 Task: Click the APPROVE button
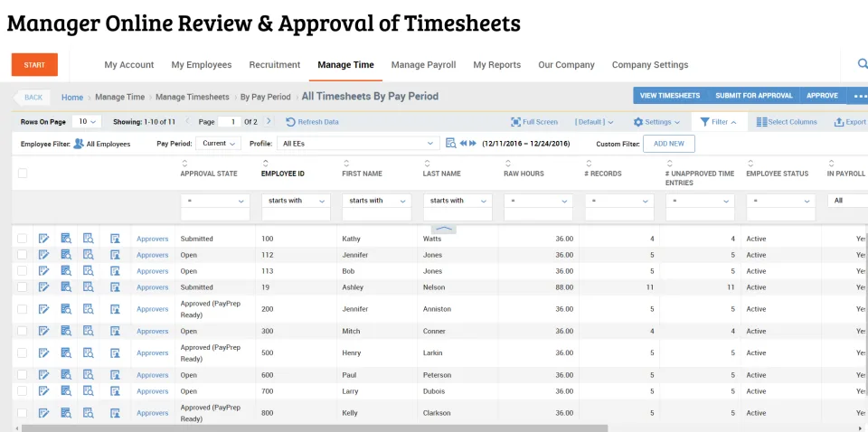pos(822,96)
